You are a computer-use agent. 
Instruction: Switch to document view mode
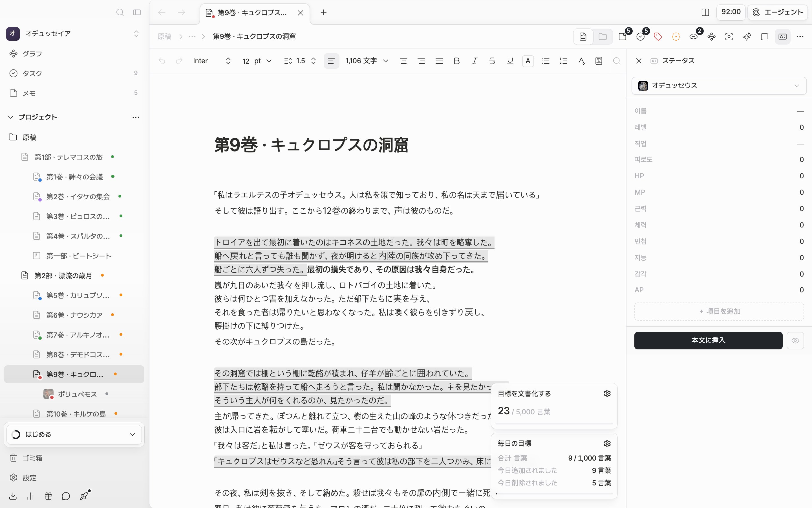coord(583,36)
